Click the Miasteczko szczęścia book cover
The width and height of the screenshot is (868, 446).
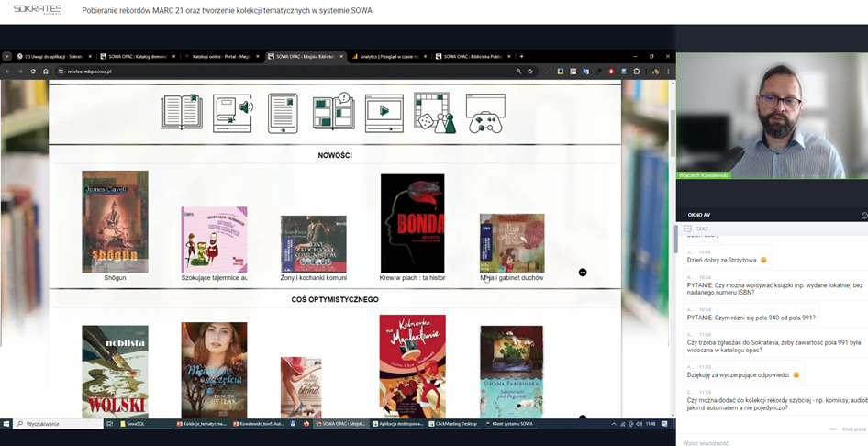pyautogui.click(x=214, y=370)
